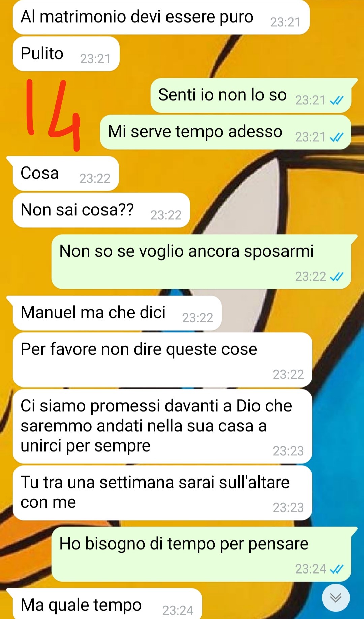Click the red handwritten 14 annotation
Screen dimensions: 364x619
(53, 115)
